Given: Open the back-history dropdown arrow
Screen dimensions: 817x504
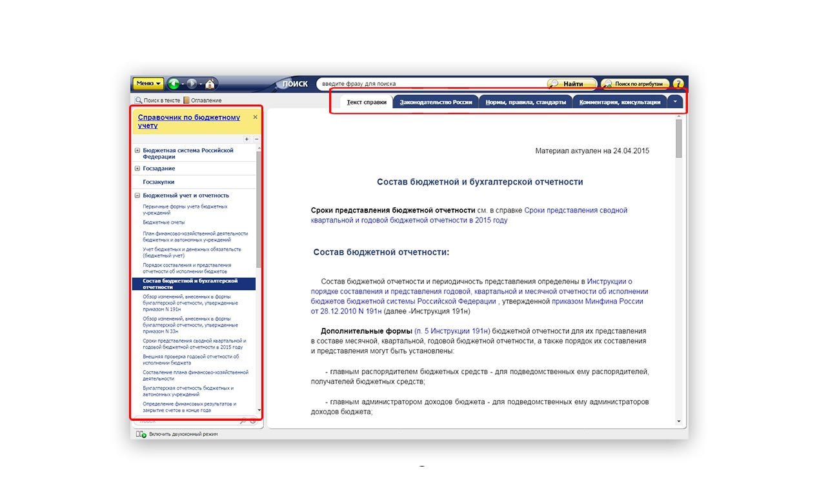Looking at the screenshot, I should click(x=183, y=84).
